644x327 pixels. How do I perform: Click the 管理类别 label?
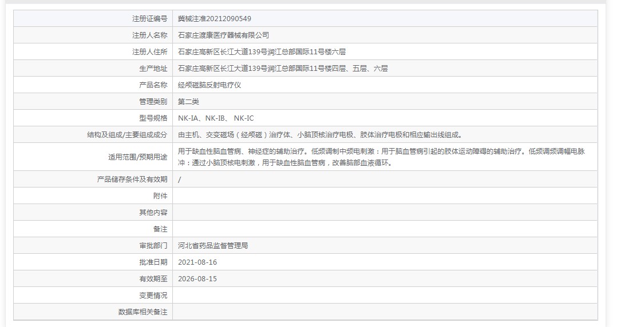153,101
